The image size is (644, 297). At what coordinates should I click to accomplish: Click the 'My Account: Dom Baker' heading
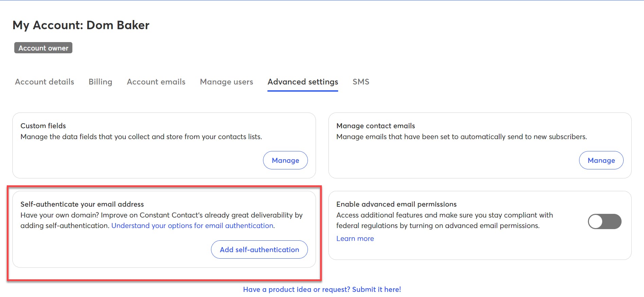(x=81, y=25)
